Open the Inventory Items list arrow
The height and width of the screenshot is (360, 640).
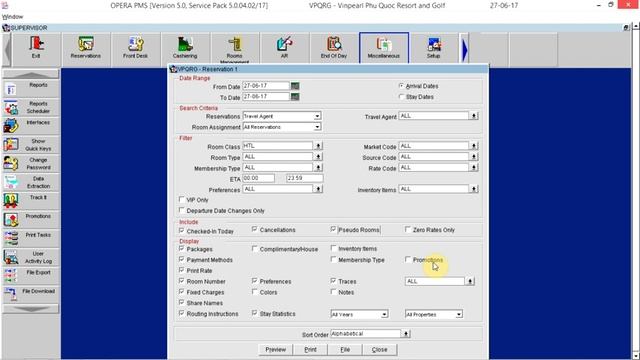pos(473,189)
